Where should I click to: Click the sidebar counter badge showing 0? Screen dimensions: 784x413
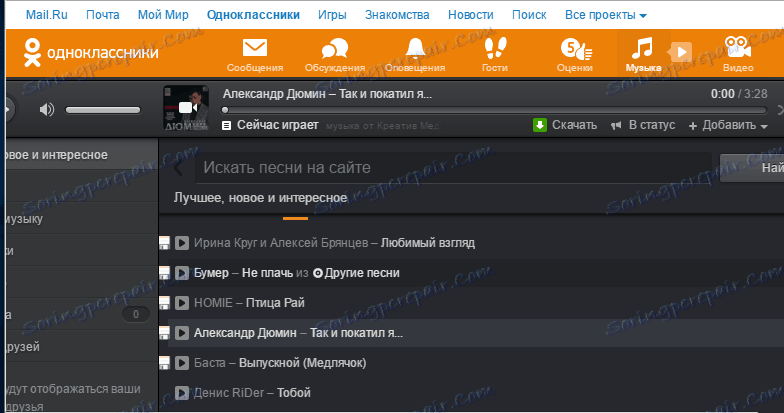click(x=136, y=314)
